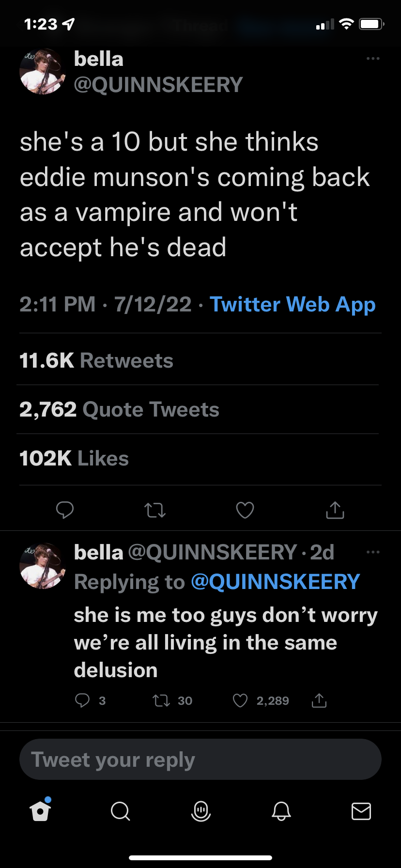This screenshot has width=401, height=868.
Task: Share bella's reply tweet
Action: [x=319, y=700]
